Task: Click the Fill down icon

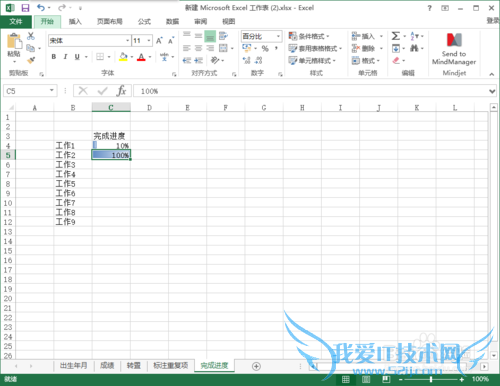Action: coord(396,49)
